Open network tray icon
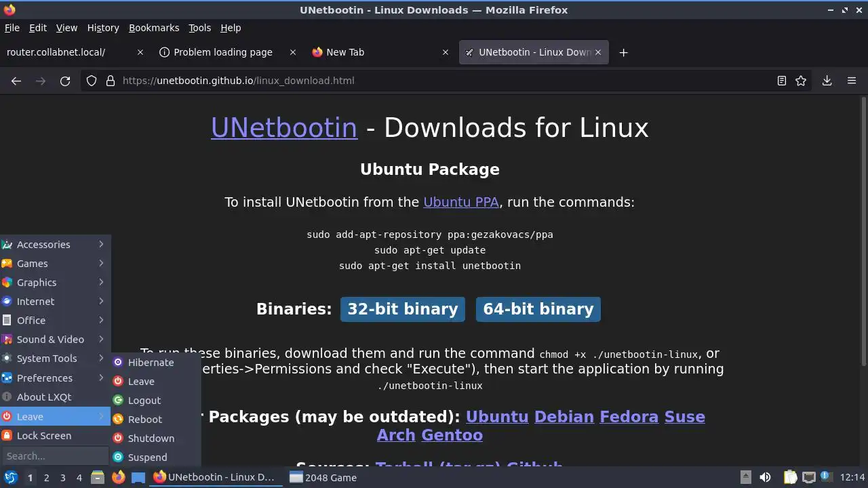This screenshot has width=868, height=488. click(808, 477)
